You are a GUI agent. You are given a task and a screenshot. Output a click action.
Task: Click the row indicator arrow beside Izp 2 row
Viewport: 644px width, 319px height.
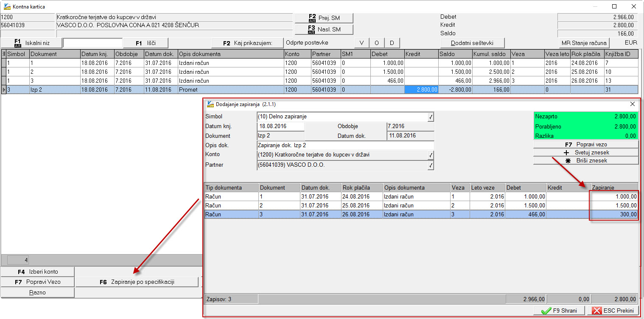(x=4, y=90)
